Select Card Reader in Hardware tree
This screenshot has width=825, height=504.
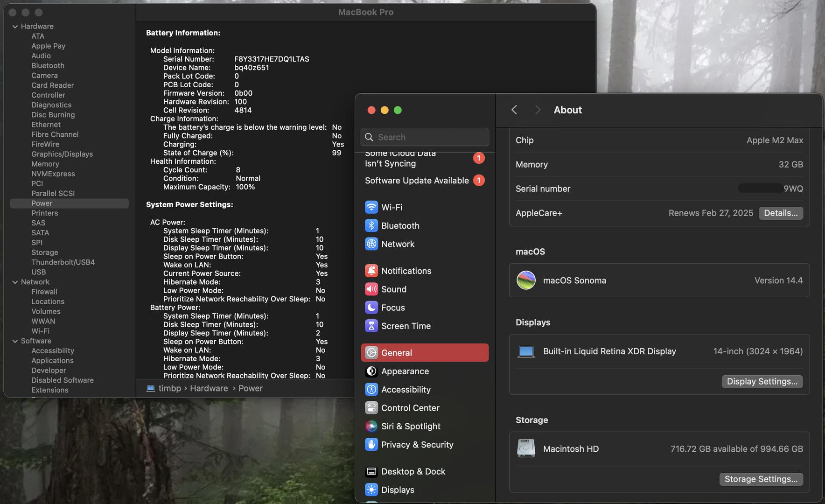click(53, 85)
